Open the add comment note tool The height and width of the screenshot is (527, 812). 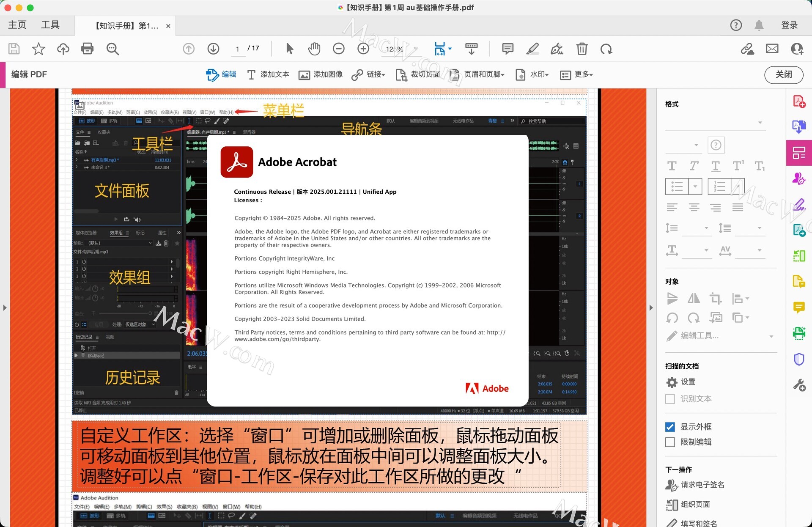click(507, 49)
